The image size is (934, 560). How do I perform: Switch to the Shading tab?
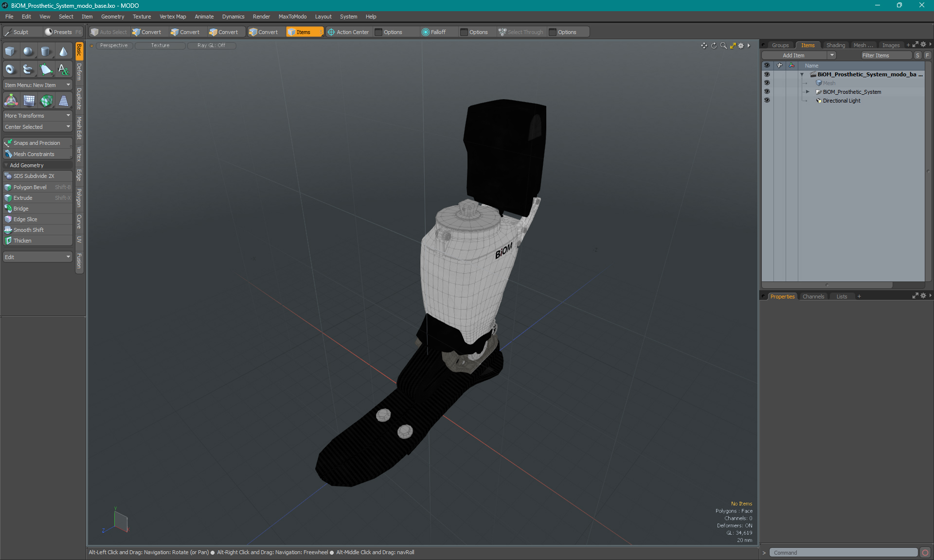[835, 45]
